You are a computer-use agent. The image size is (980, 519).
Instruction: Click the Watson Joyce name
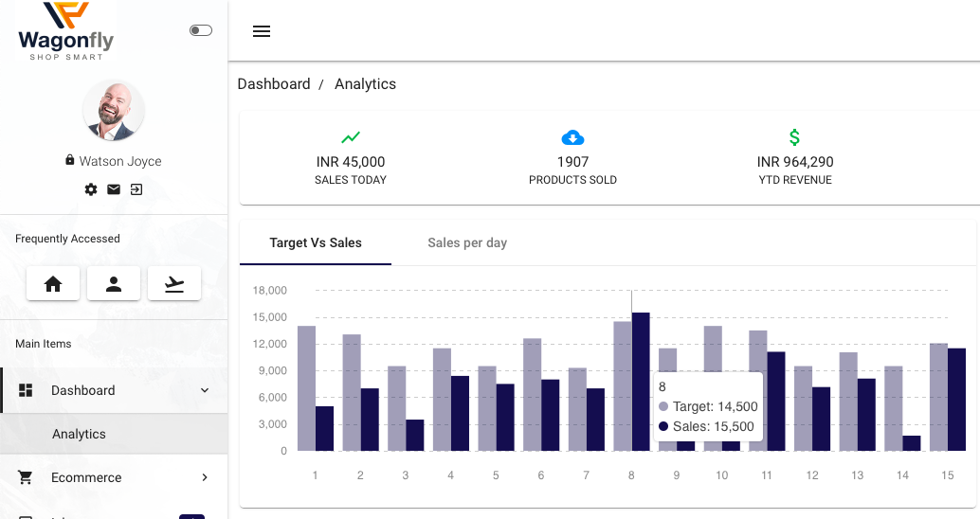pyautogui.click(x=120, y=161)
